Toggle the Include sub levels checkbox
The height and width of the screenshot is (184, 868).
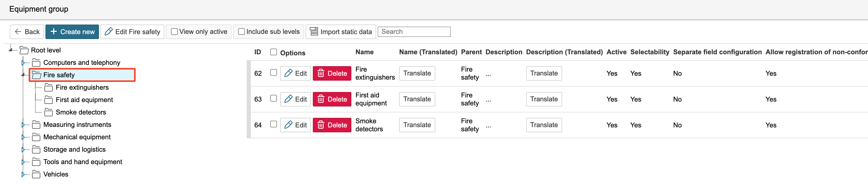coord(241,32)
